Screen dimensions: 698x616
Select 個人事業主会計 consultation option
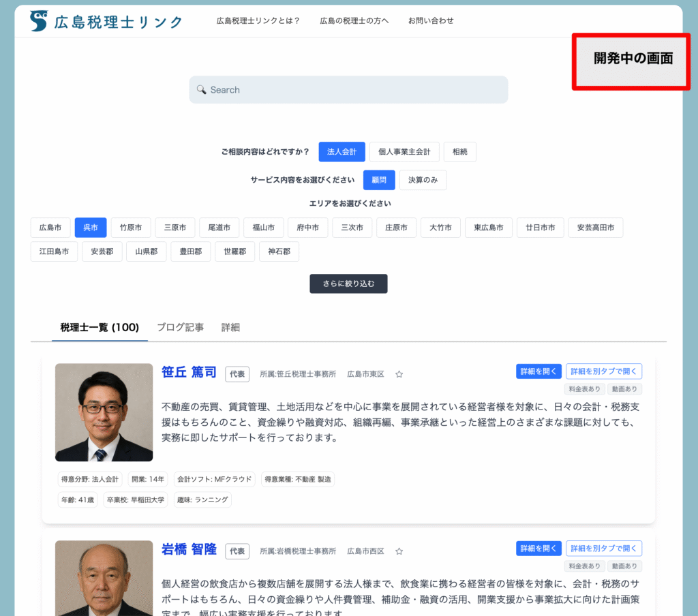click(404, 152)
